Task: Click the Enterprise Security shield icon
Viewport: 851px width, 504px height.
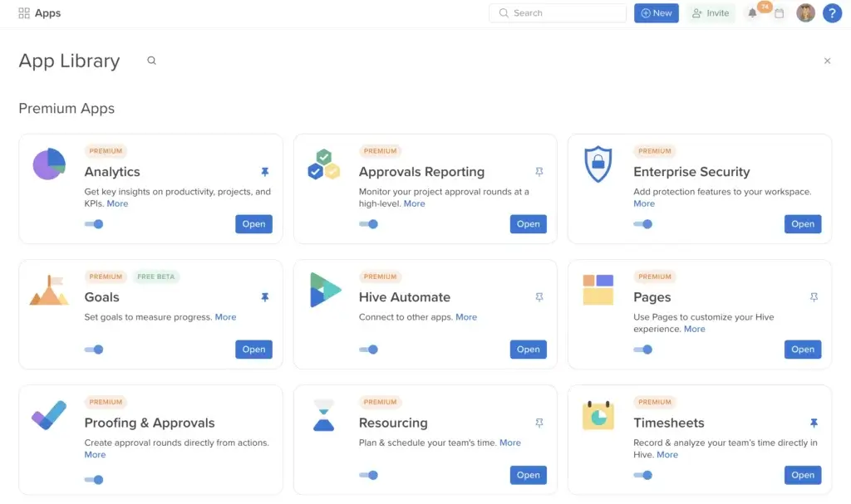Action: [x=598, y=164]
